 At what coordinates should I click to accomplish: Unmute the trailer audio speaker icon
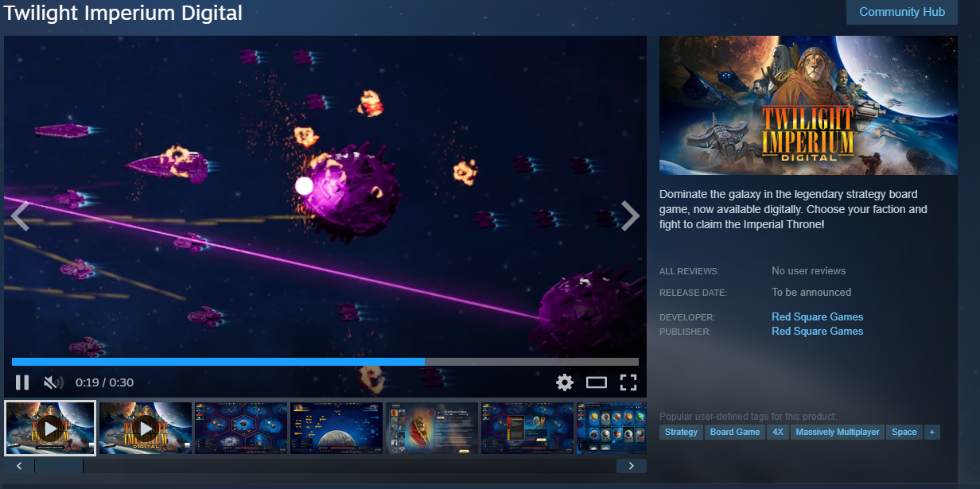[x=53, y=382]
